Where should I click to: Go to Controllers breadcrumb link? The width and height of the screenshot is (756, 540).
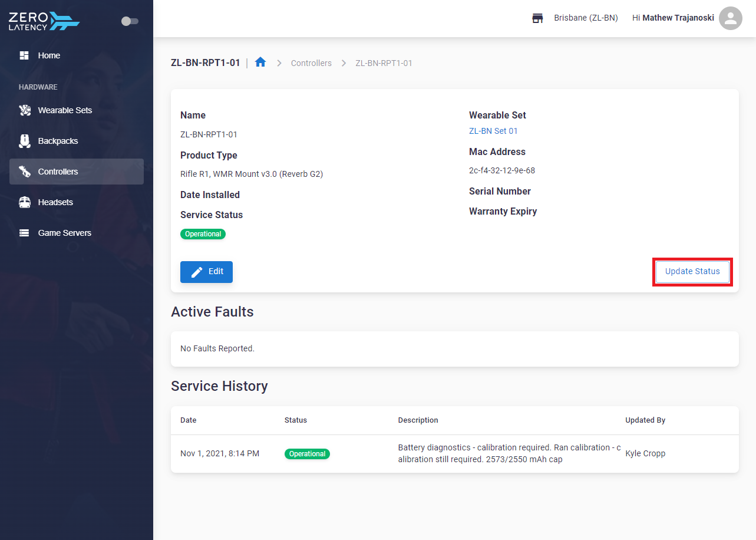[x=311, y=63]
